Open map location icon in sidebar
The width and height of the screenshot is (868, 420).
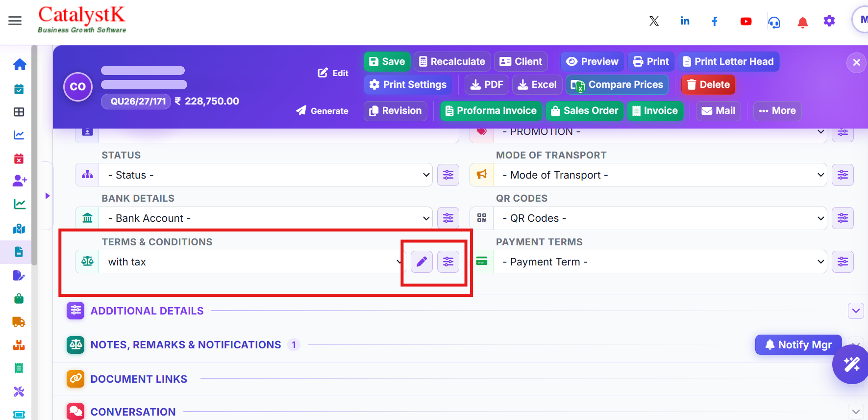19,229
